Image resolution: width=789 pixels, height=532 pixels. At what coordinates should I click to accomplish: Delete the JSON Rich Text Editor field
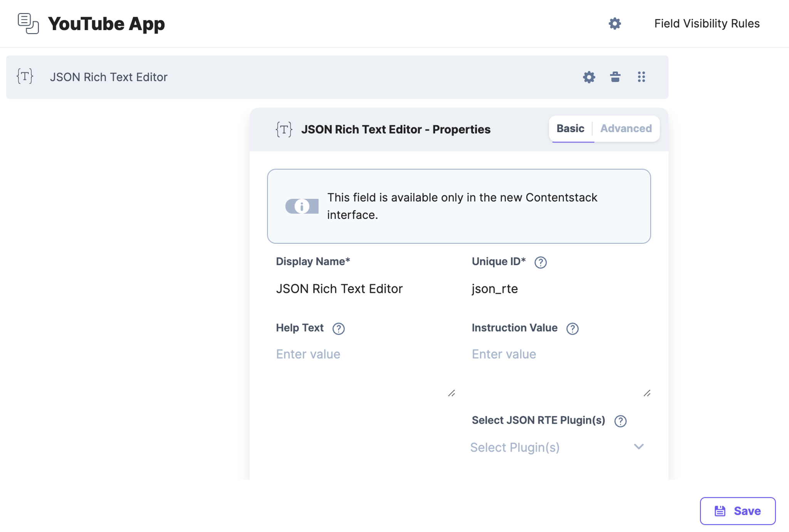click(615, 77)
